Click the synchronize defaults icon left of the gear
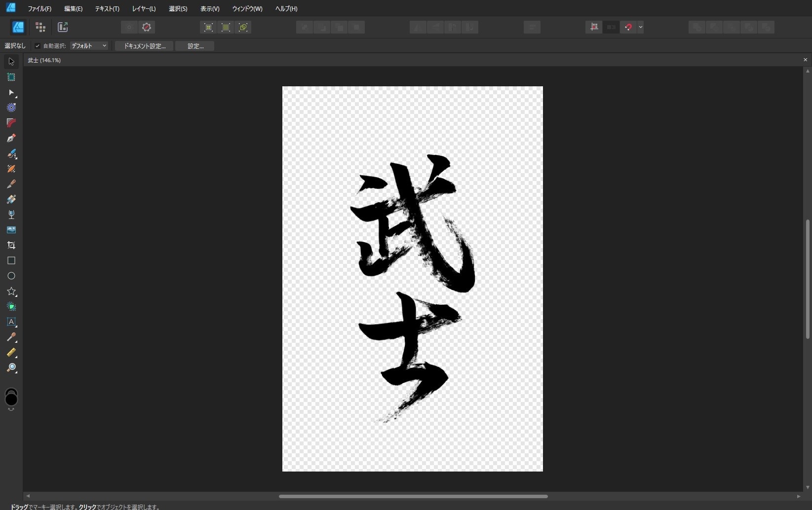812x510 pixels. coord(129,27)
